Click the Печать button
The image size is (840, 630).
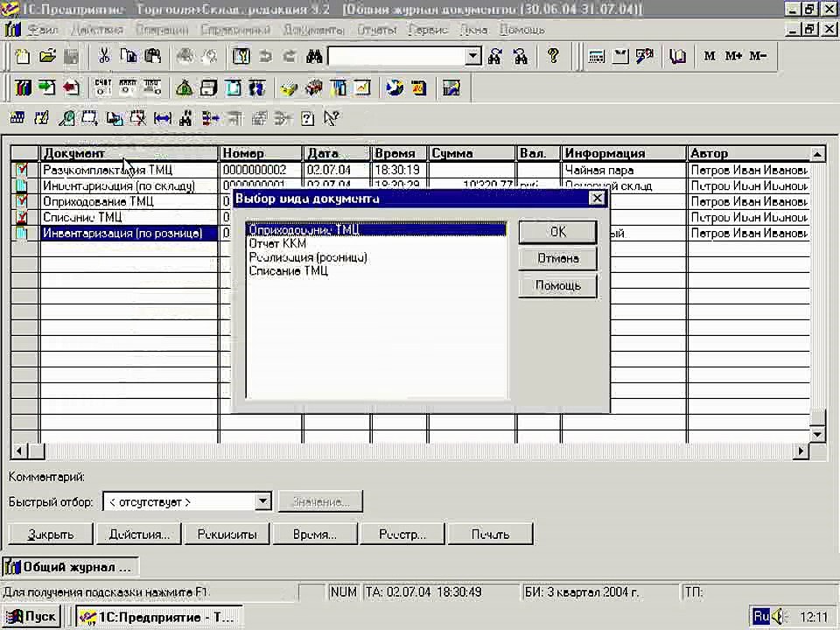(x=490, y=534)
